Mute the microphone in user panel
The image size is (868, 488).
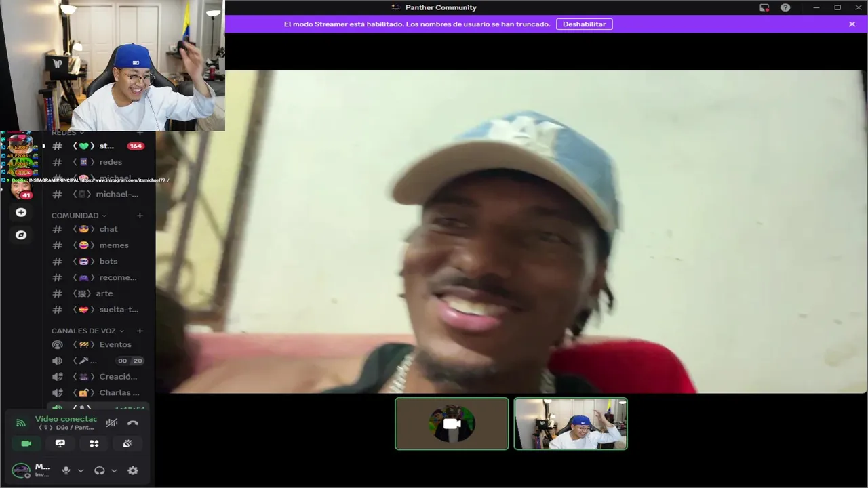pos(66,470)
